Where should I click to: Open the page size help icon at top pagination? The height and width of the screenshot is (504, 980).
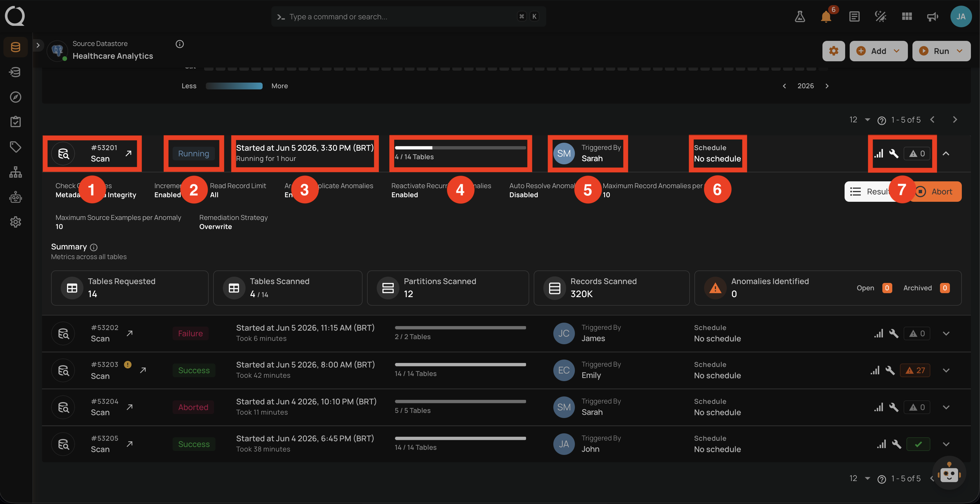881,120
